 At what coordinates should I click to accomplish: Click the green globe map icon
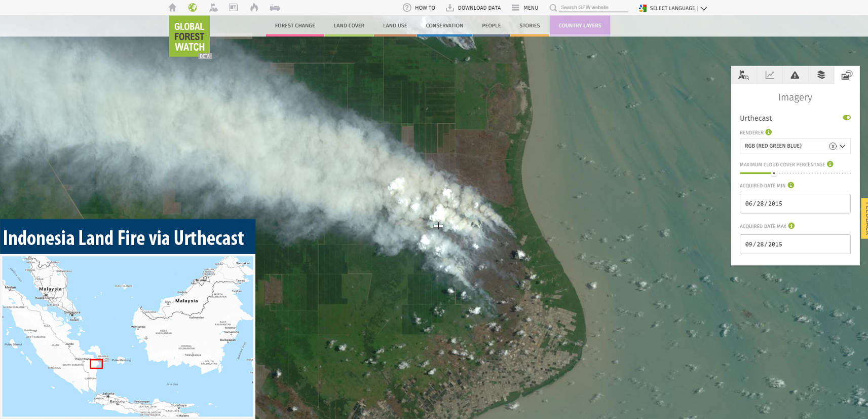193,8
